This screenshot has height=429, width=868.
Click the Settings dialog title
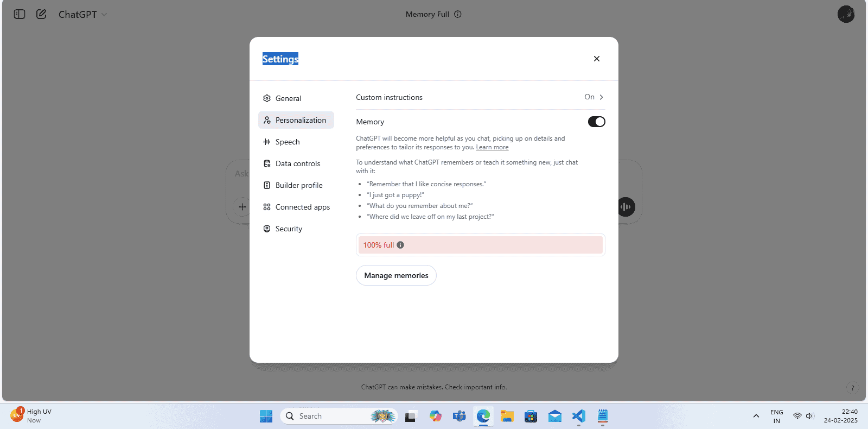click(280, 59)
